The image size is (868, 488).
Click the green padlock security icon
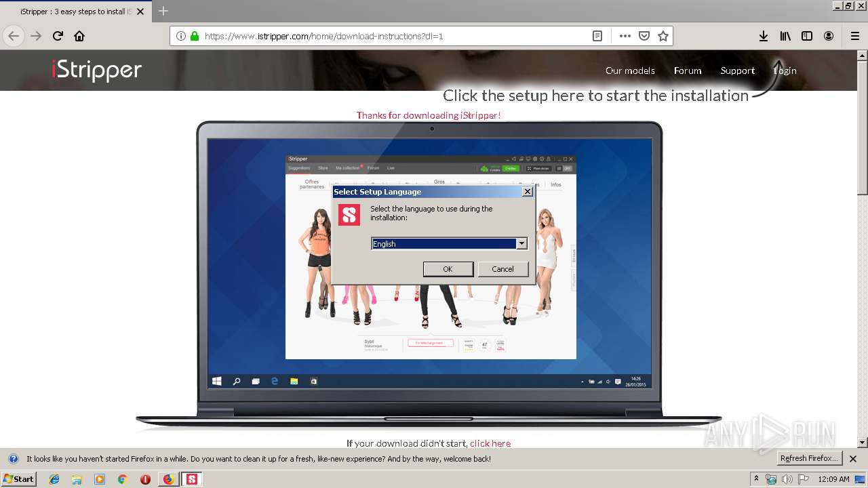(195, 36)
